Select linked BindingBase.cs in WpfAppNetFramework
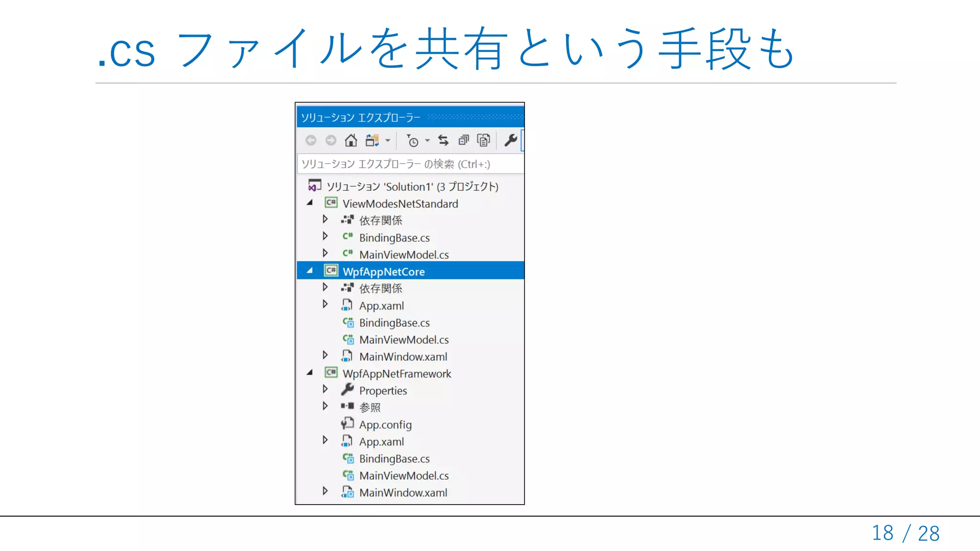 coord(394,459)
